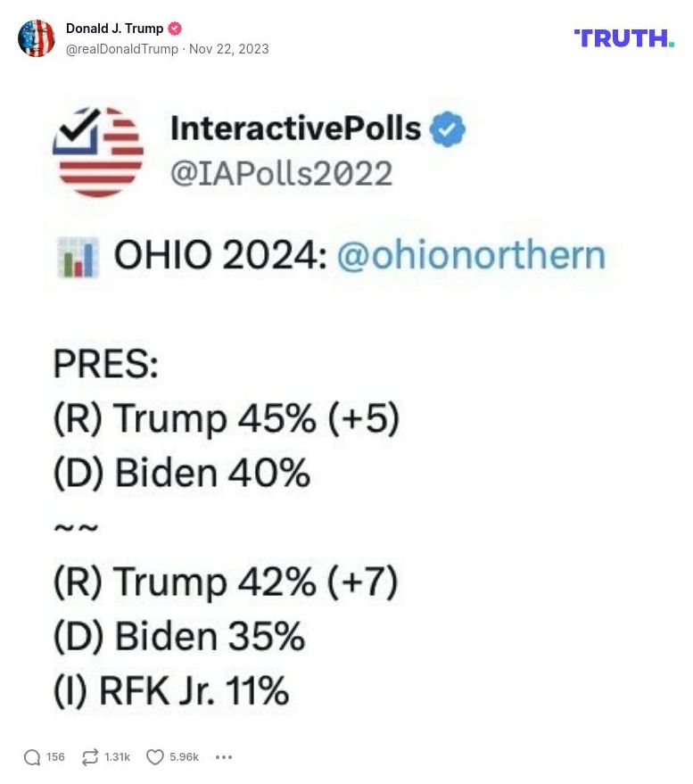Click the InteractivePolls flag avatar
Image resolution: width=693 pixels, height=784 pixels.
pyautogui.click(x=99, y=151)
